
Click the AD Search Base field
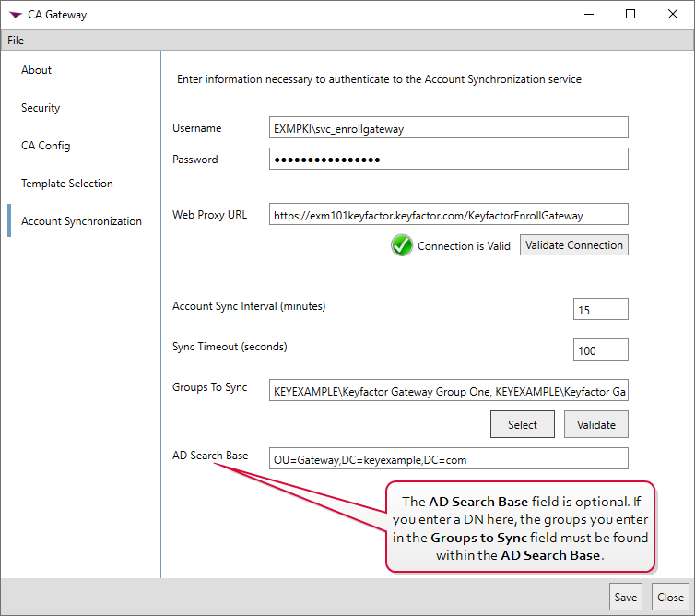pyautogui.click(x=448, y=458)
